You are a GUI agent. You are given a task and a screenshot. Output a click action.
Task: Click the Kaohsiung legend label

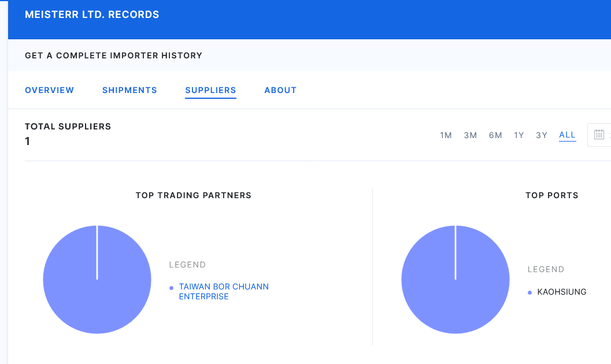[x=562, y=292]
